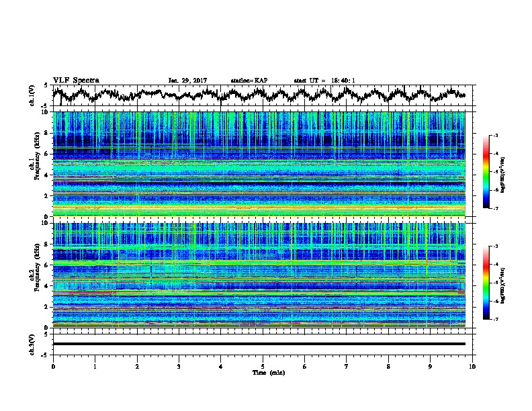The height and width of the screenshot is (411, 532).
Task: Click the ch.1 spectrogram panel
Action: coord(259,164)
